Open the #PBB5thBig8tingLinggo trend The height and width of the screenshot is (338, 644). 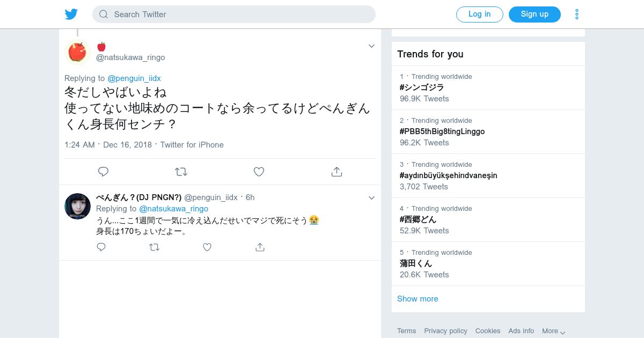tap(442, 131)
